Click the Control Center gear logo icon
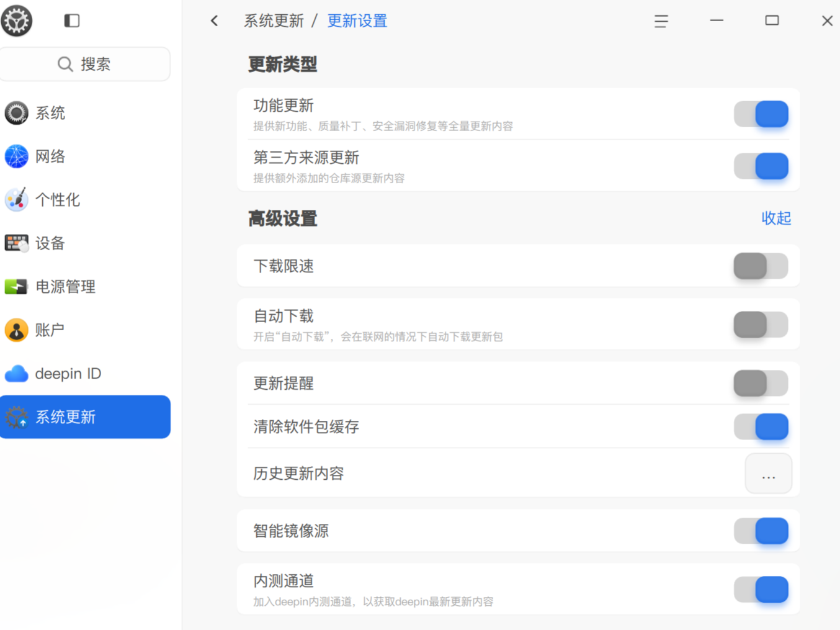This screenshot has width=840, height=630. click(x=16, y=20)
